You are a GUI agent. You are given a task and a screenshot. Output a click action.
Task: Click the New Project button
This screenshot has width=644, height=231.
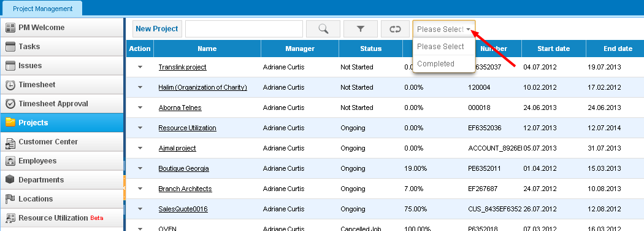pyautogui.click(x=157, y=29)
